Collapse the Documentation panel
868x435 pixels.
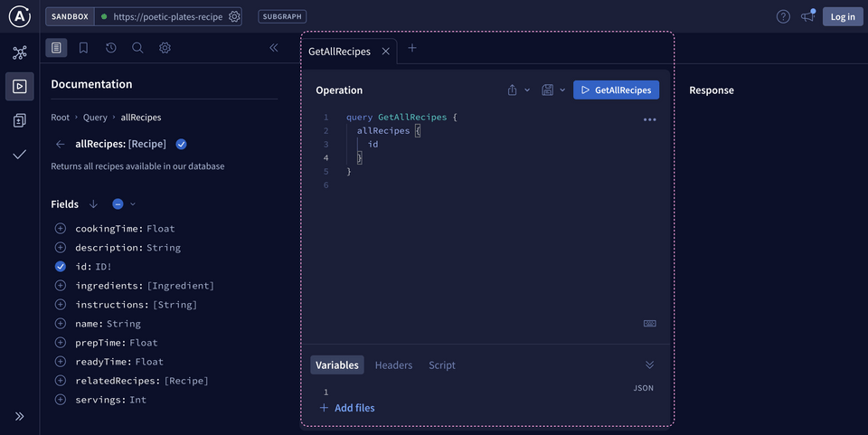click(x=273, y=48)
